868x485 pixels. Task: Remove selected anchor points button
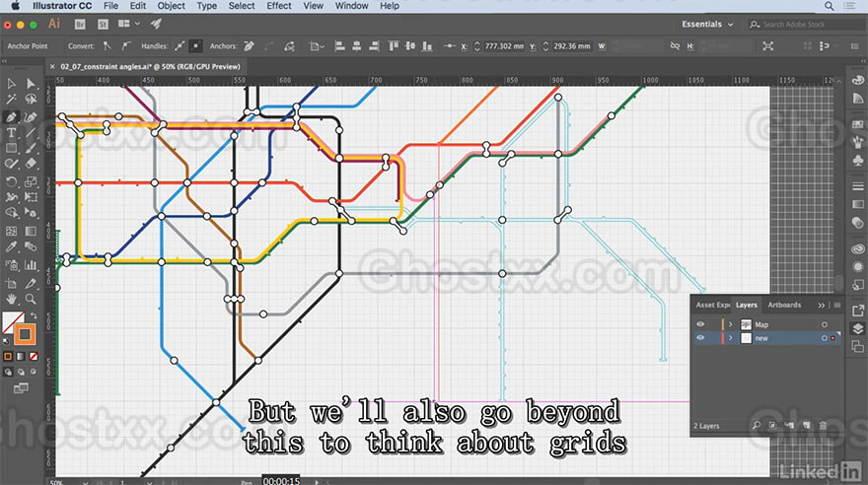pyautogui.click(x=250, y=46)
